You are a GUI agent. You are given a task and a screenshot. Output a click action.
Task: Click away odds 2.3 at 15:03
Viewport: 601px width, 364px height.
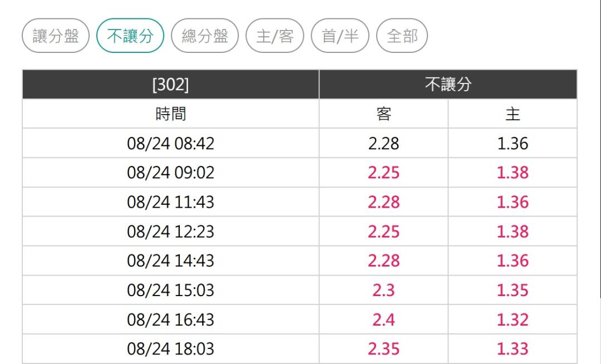pos(383,290)
